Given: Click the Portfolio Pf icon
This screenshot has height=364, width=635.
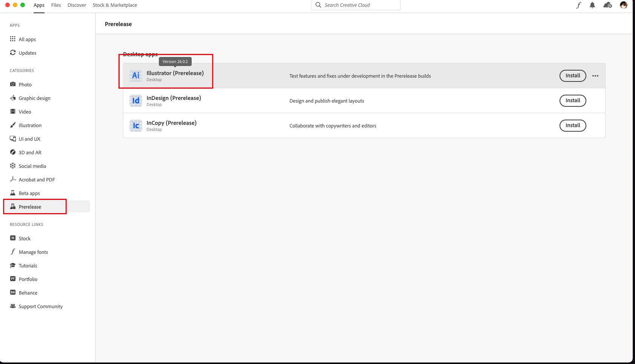Looking at the screenshot, I should pos(13,279).
